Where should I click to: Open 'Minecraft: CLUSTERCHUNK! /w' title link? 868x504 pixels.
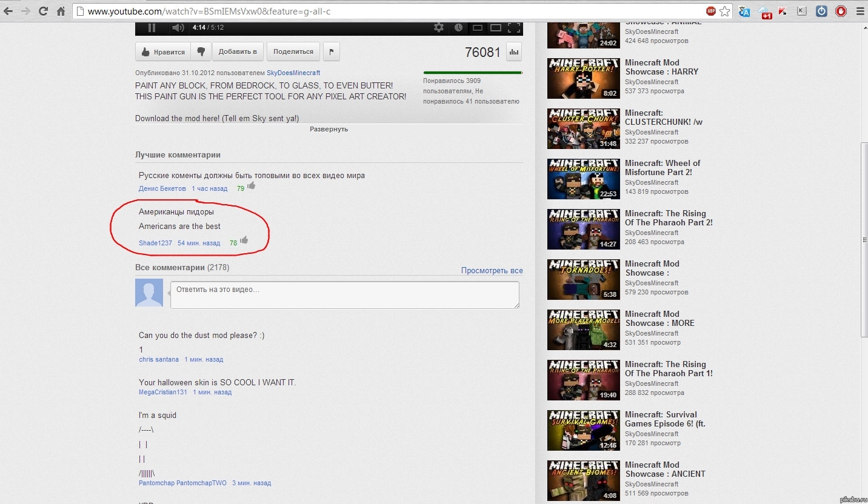tap(664, 118)
